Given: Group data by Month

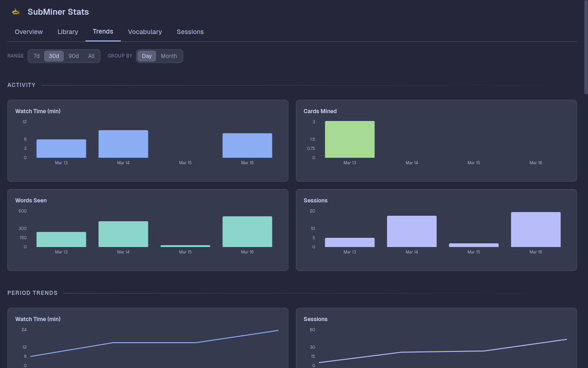Looking at the screenshot, I should pyautogui.click(x=169, y=56).
